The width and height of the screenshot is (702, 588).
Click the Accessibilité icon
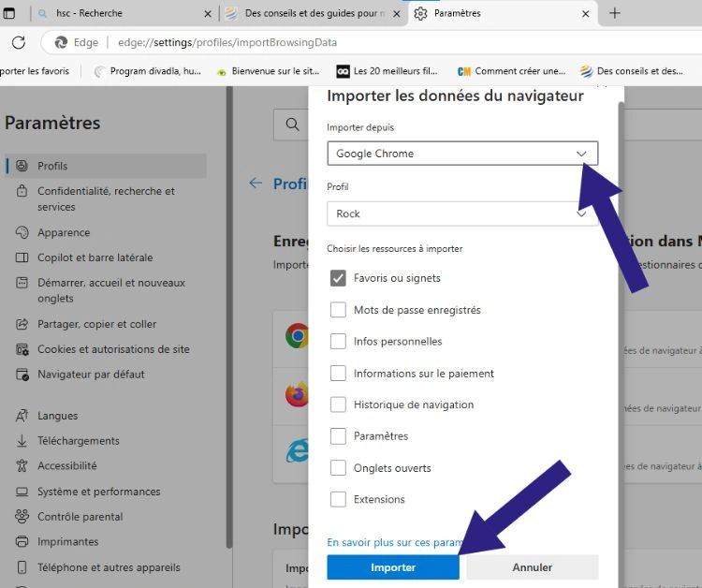pyautogui.click(x=22, y=465)
